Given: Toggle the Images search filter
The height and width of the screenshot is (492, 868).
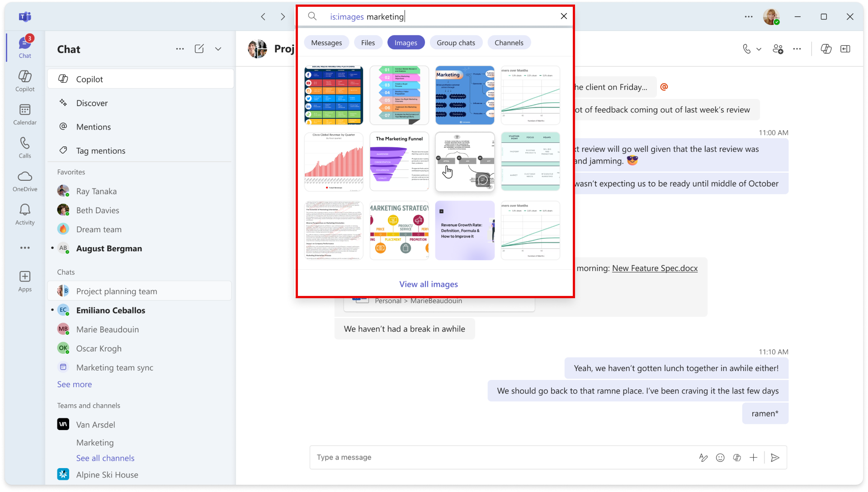Looking at the screenshot, I should pos(406,42).
